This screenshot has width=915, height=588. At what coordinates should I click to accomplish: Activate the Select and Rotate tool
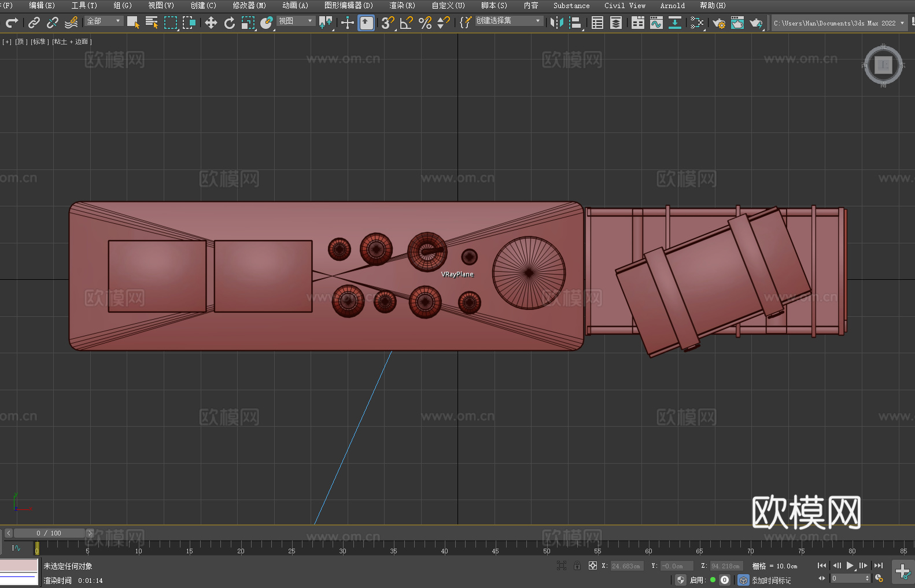[x=230, y=23]
